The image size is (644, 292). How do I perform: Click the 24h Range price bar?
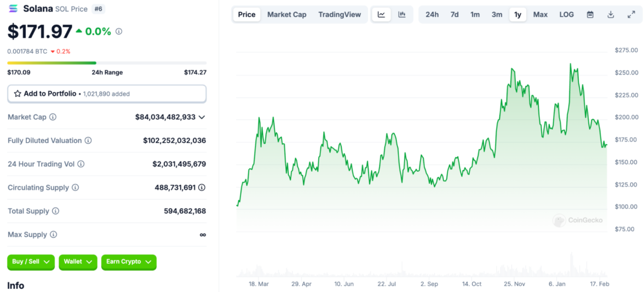point(107,63)
